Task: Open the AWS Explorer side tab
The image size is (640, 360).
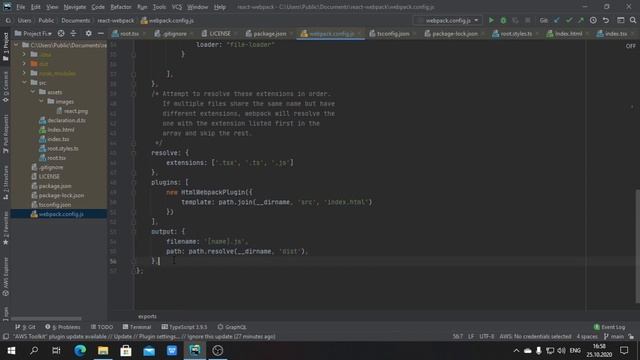Action: tap(6, 276)
